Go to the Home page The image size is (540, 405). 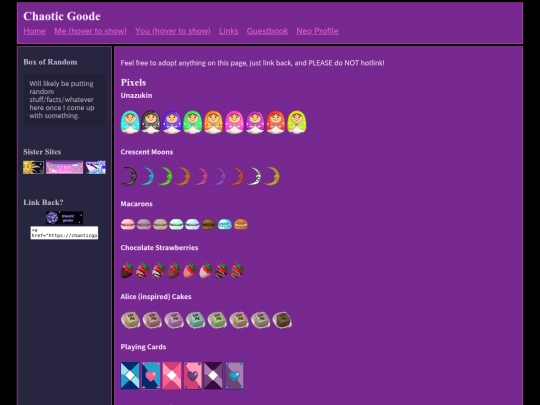tap(34, 31)
